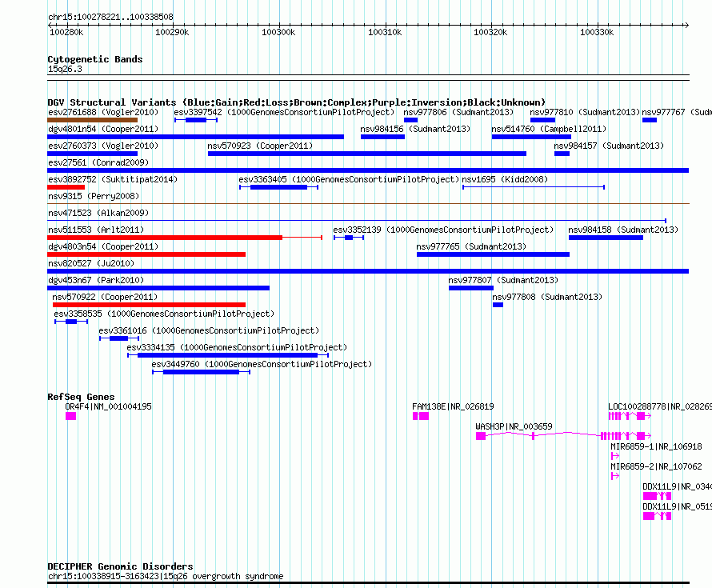Open the 15q26 overgrowth syndrome entry
Viewport: 712px width, 588px height.
point(166,576)
